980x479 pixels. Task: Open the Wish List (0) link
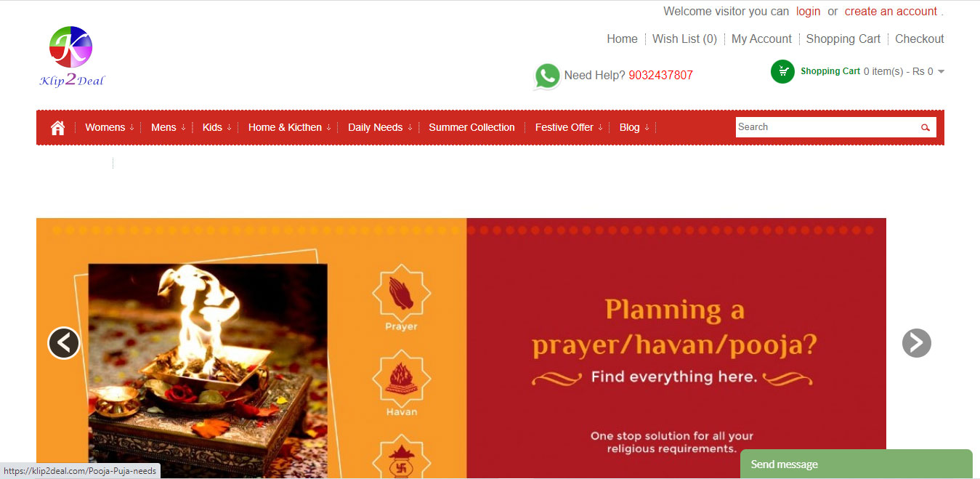tap(684, 39)
